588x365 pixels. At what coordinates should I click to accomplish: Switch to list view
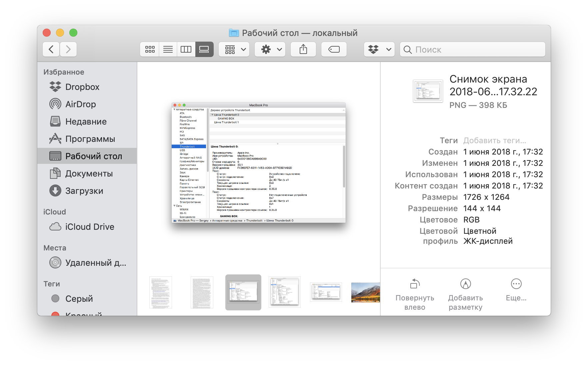[x=168, y=50]
